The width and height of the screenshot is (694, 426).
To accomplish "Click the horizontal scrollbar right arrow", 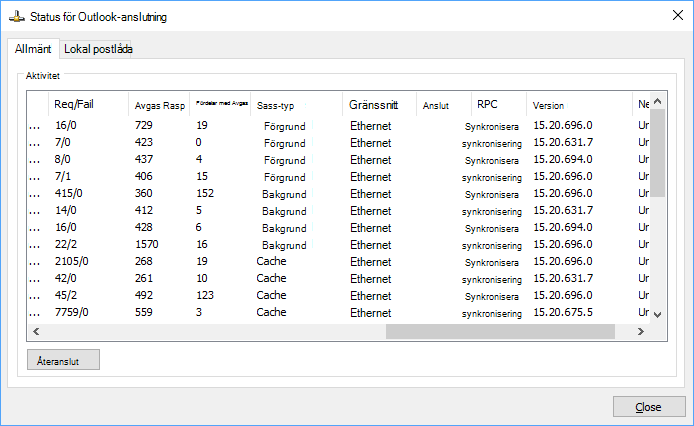I will tap(640, 331).
